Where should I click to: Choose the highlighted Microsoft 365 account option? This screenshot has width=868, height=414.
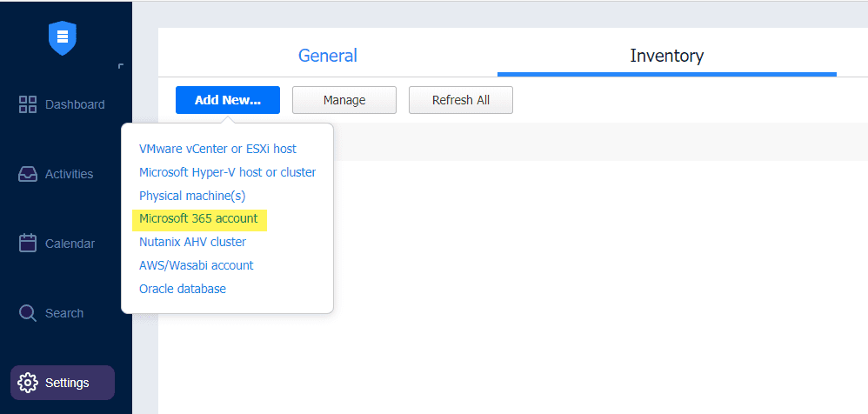pos(199,218)
